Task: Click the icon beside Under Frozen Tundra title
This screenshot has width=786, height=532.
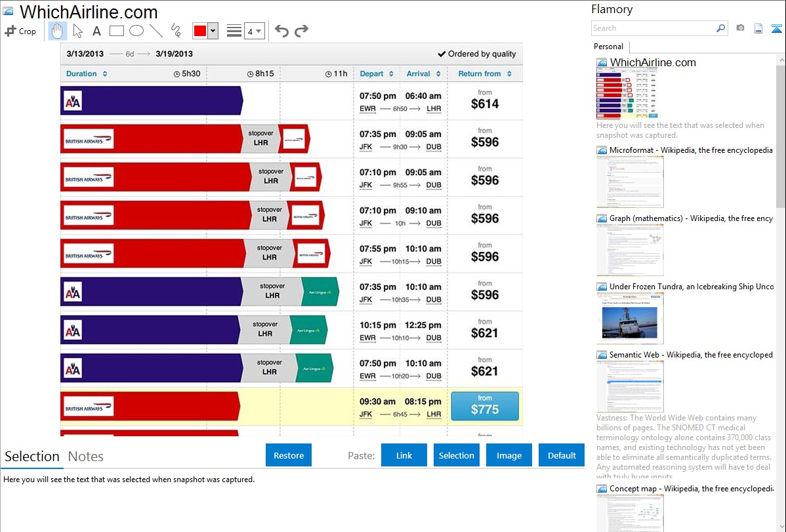Action: pyautogui.click(x=602, y=287)
